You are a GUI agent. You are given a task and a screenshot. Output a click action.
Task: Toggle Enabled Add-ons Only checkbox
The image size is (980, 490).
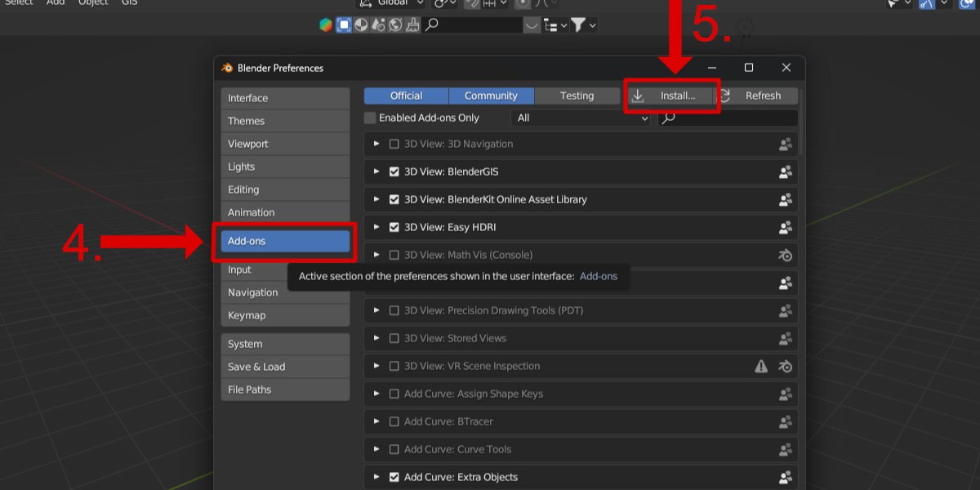[x=370, y=118]
